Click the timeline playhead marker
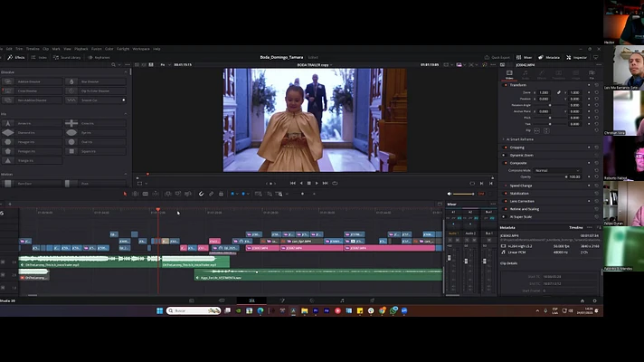The width and height of the screenshot is (644, 362). click(158, 210)
